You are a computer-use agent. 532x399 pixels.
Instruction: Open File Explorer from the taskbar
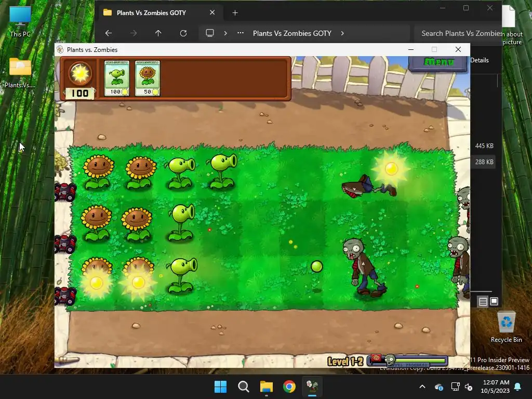pos(267,387)
